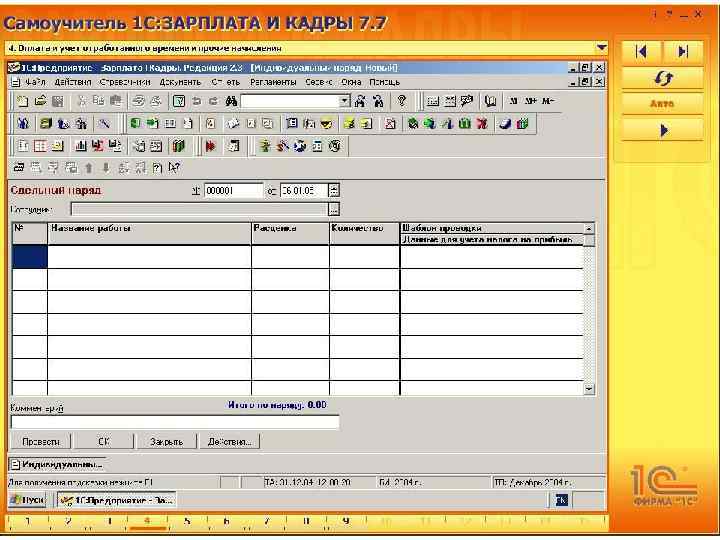Viewport: 720px width, 540px height.
Task: Expand the tutorial chapter dropdown arrow
Action: click(x=601, y=48)
